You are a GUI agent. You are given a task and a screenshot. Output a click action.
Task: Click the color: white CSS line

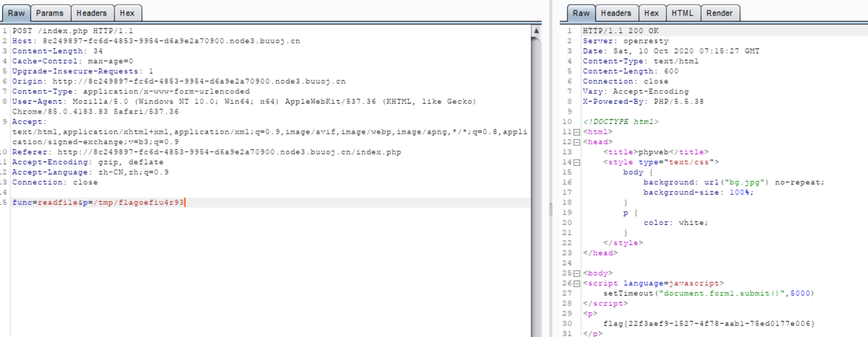[x=676, y=223]
